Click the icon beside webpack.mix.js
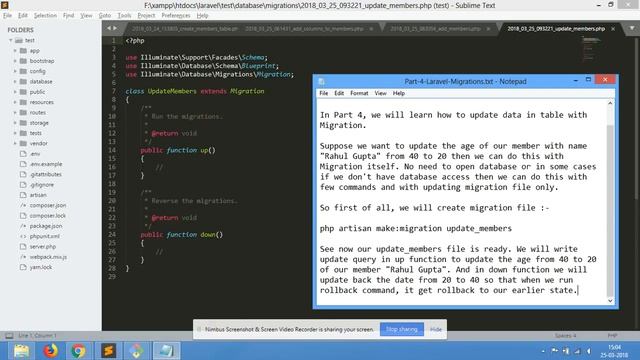Viewport: 640px width, 360px height. 23,257
